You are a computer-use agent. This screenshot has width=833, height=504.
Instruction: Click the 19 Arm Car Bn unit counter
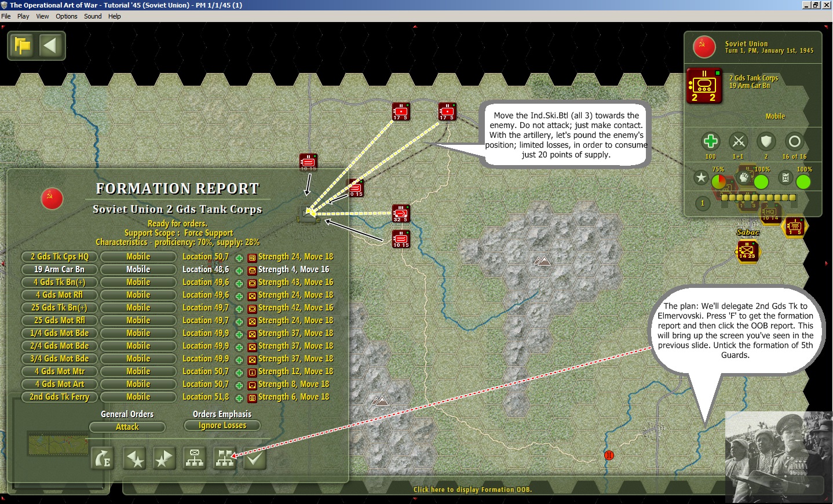point(704,86)
